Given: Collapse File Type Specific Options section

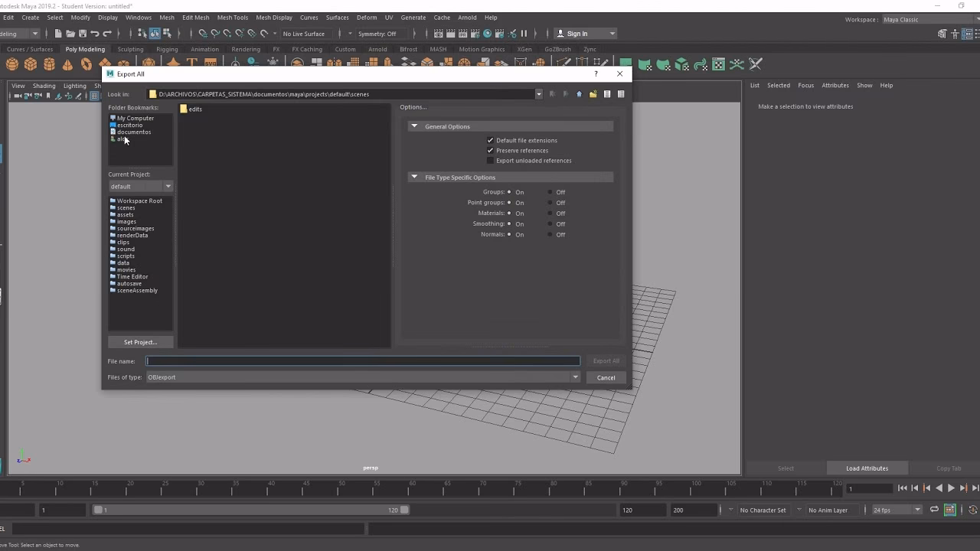Looking at the screenshot, I should point(414,178).
